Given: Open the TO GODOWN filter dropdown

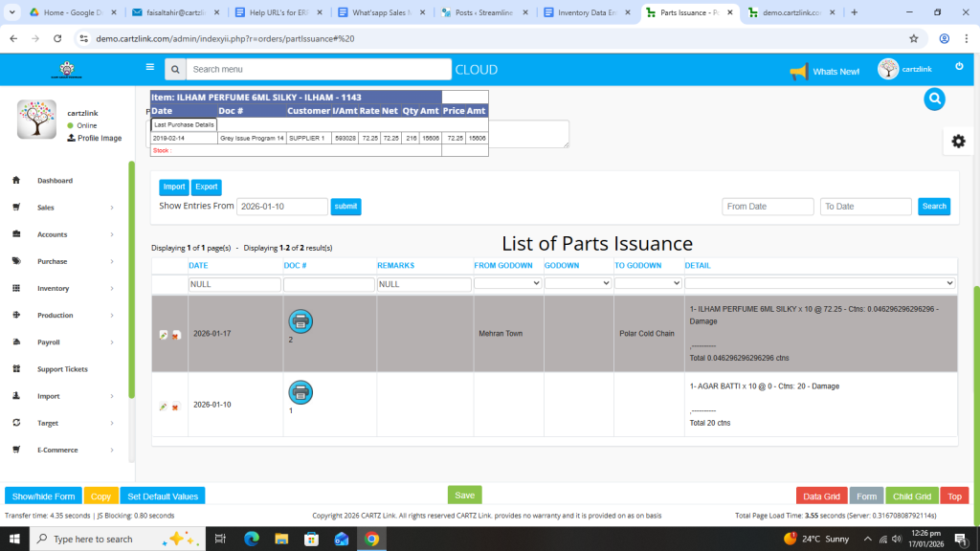Looking at the screenshot, I should click(647, 283).
